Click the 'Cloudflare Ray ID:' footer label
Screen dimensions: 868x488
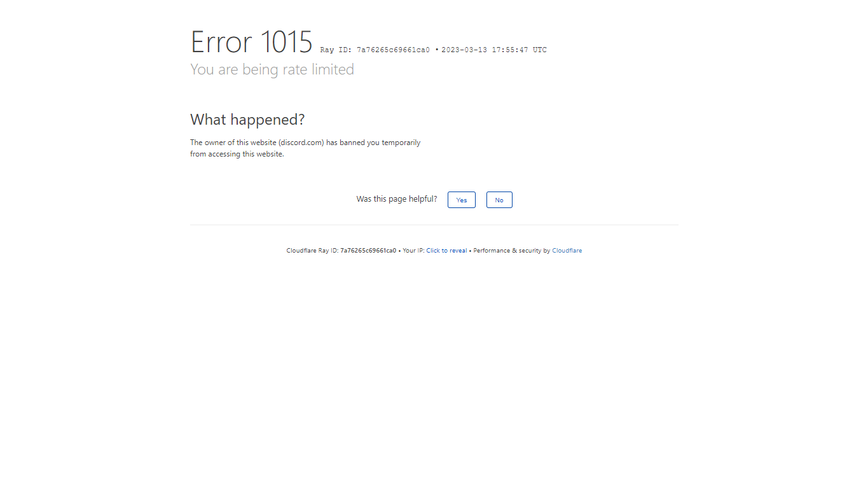(312, 251)
